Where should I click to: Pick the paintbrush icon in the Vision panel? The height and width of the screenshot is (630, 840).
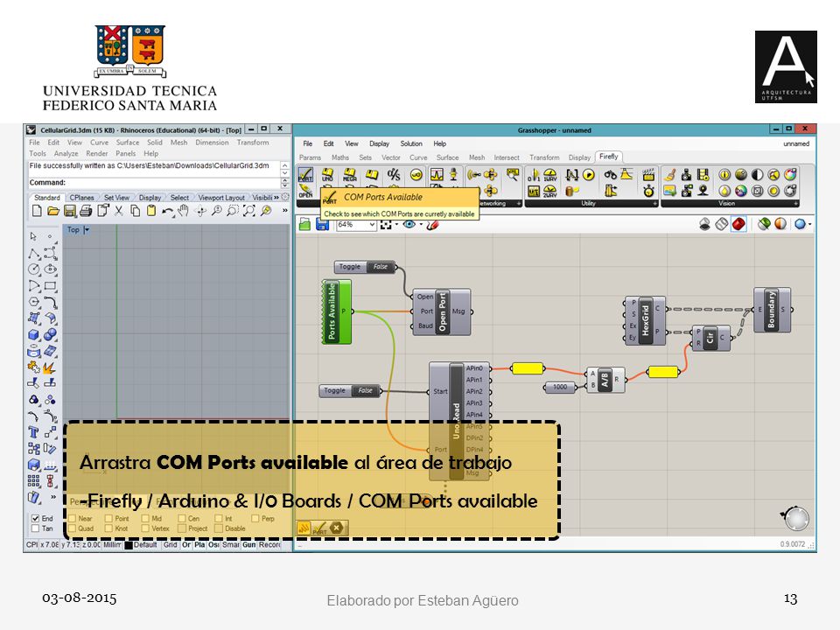click(669, 175)
